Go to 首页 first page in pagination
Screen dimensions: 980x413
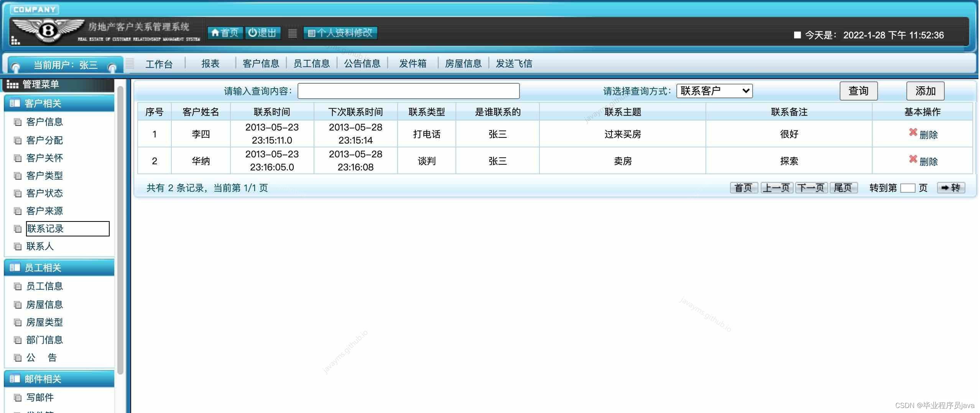tap(744, 188)
